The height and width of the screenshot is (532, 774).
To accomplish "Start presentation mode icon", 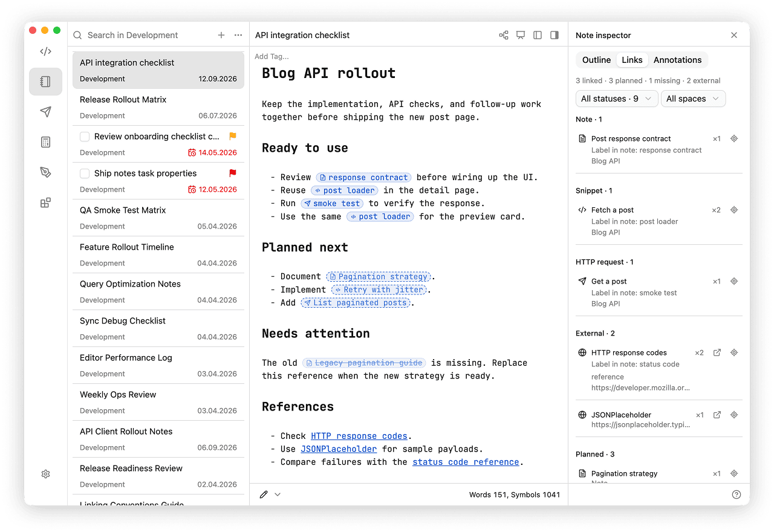I will point(521,35).
